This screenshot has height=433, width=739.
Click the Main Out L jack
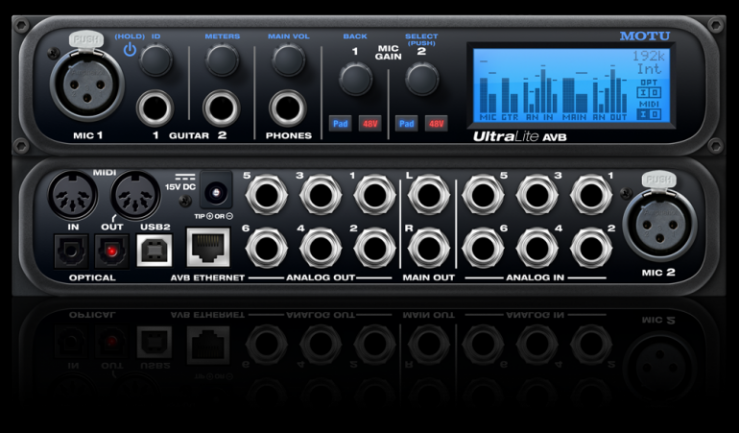pos(429,195)
